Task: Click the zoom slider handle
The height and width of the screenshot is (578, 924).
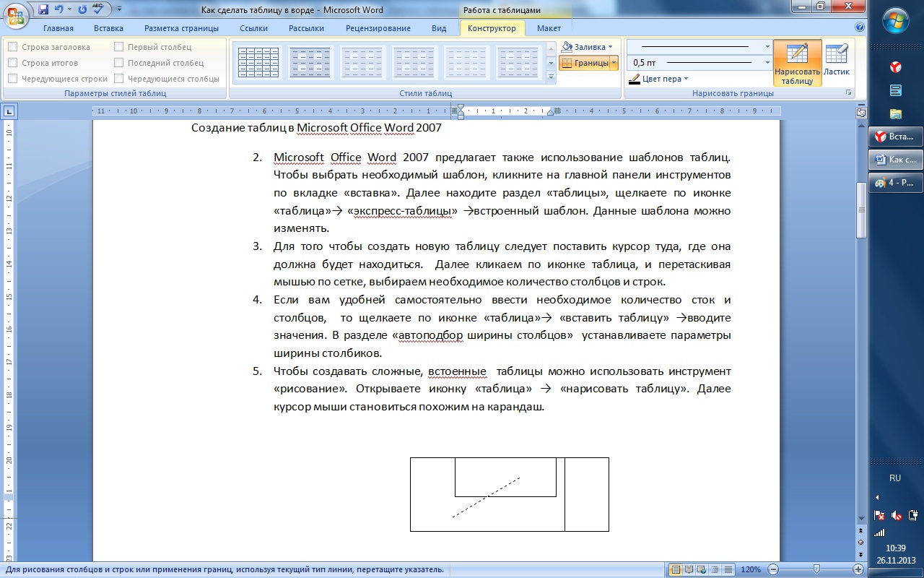Action: pos(816,569)
